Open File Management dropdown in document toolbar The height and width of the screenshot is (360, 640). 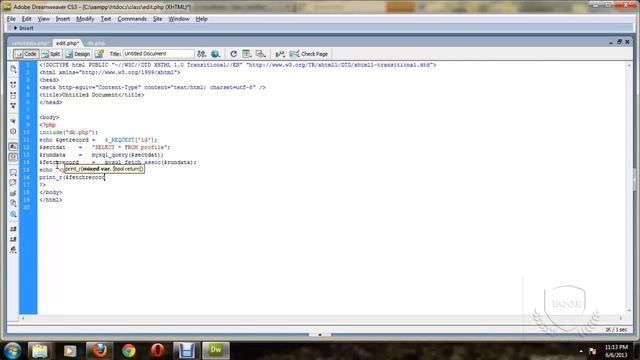[x=202, y=54]
